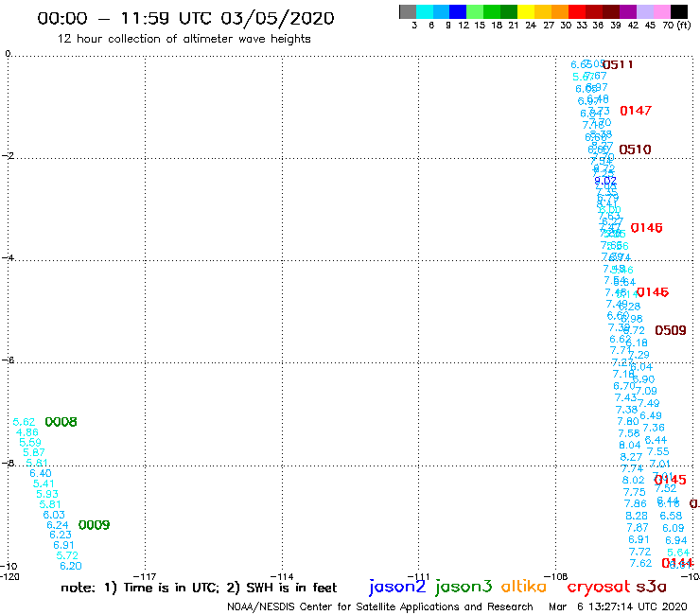Screen dimensions: 700x615
Task: Click the blue wave height value '9.02'
Action: (x=605, y=181)
